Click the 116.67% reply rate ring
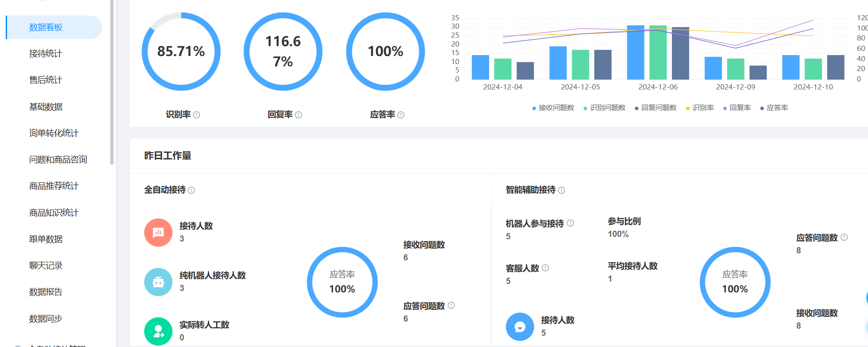 click(283, 51)
